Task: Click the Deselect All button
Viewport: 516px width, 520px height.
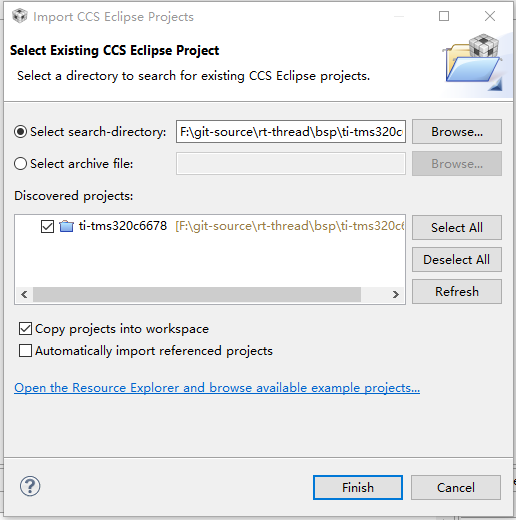Action: pos(457,260)
